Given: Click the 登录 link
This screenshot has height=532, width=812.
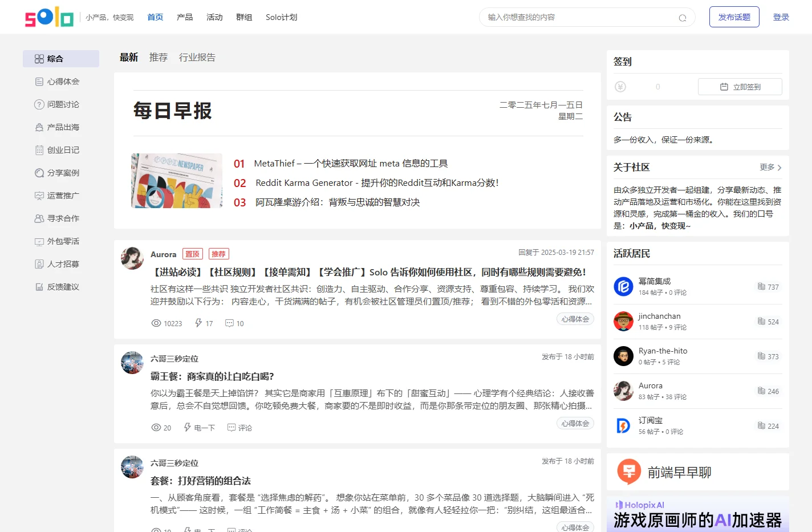Looking at the screenshot, I should click(x=781, y=17).
